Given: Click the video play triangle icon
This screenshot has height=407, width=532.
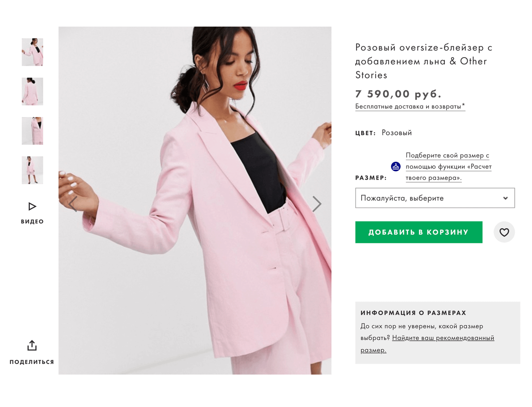Looking at the screenshot, I should point(32,206).
